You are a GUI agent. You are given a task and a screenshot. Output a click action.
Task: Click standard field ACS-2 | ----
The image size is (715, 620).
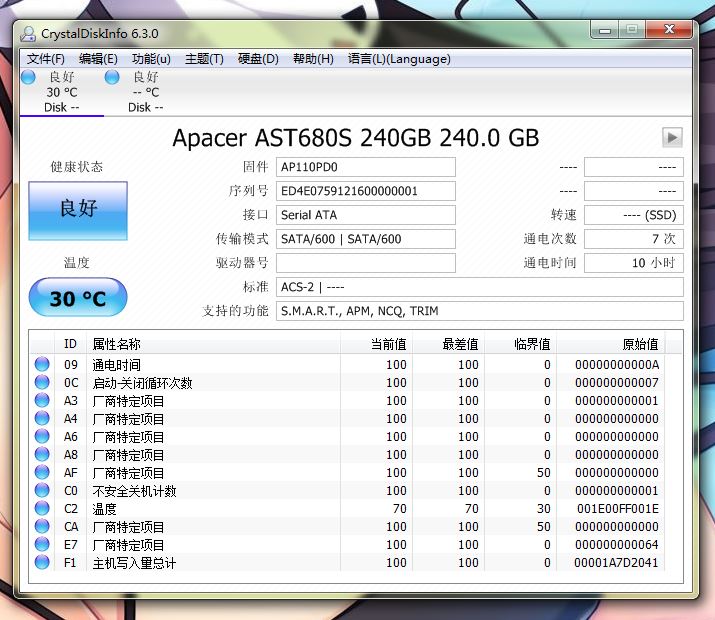coord(480,287)
